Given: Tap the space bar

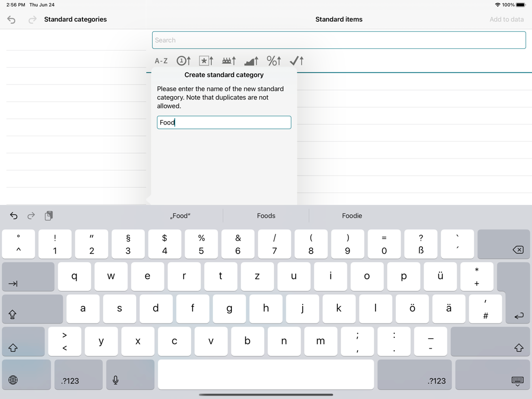Looking at the screenshot, I should coord(266,375).
